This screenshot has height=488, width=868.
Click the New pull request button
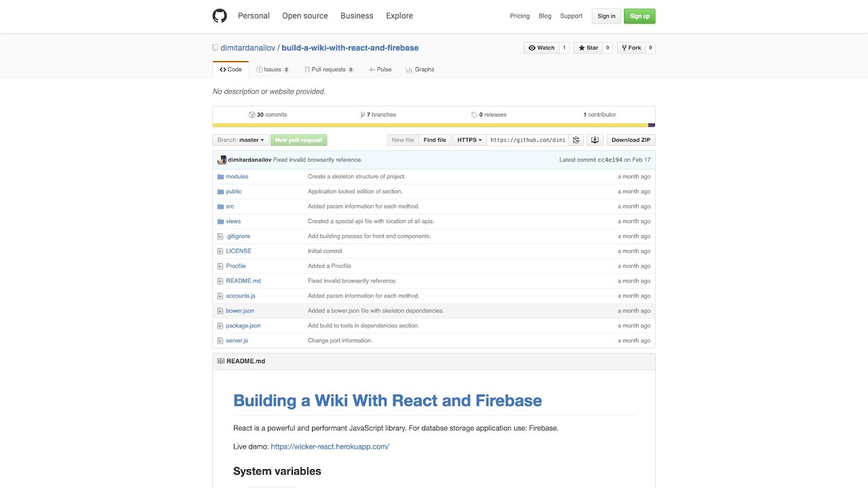point(299,140)
